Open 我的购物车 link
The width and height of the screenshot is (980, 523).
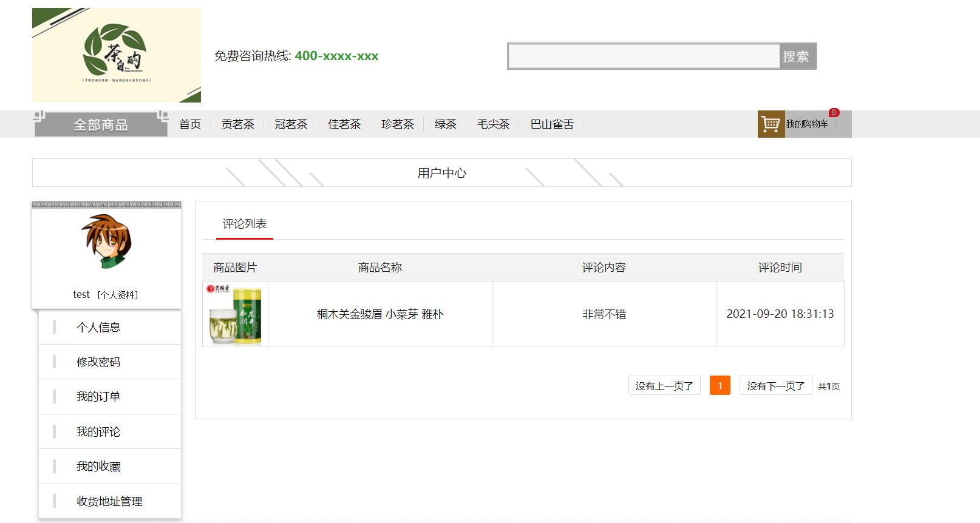coord(807,124)
